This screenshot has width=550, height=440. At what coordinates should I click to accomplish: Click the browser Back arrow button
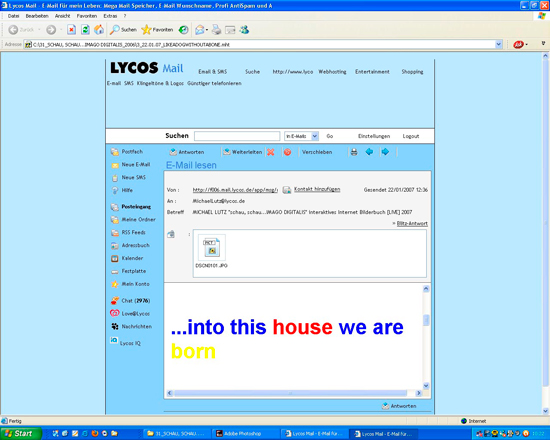point(13,30)
